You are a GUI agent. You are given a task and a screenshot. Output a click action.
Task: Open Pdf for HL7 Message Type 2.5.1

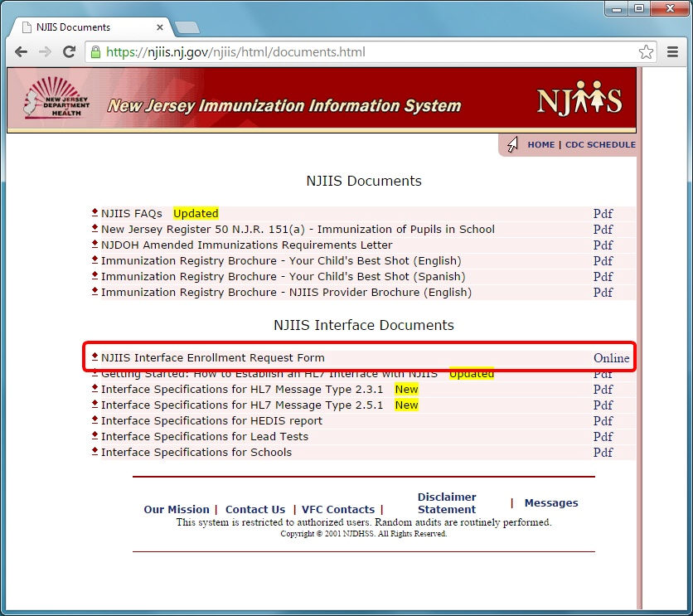tap(603, 405)
